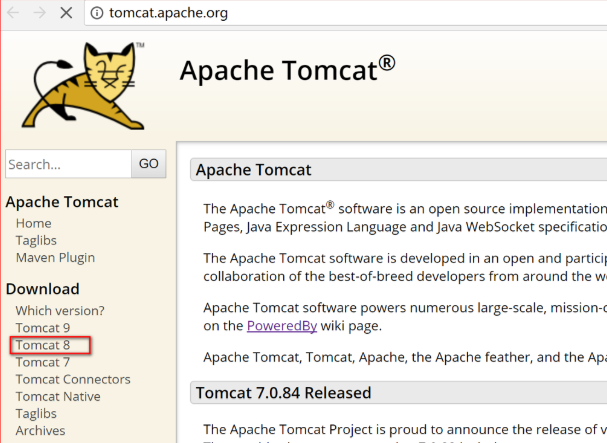Open Tomcat Native download page
This screenshot has width=607, height=443.
58,396
